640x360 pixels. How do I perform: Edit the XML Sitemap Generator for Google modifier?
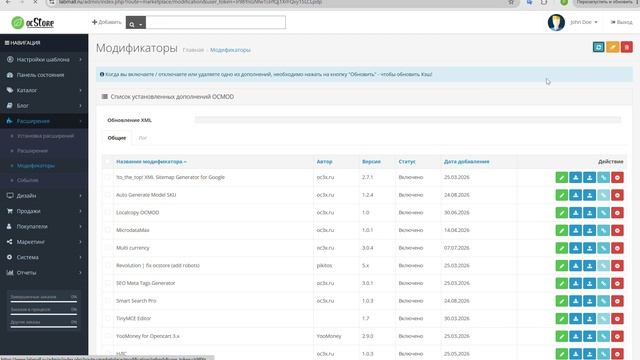[562, 177]
